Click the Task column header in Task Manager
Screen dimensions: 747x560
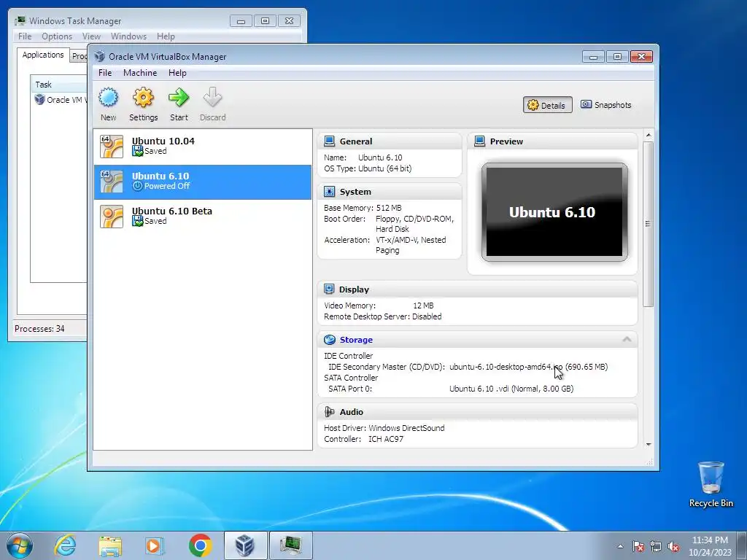click(x=58, y=85)
